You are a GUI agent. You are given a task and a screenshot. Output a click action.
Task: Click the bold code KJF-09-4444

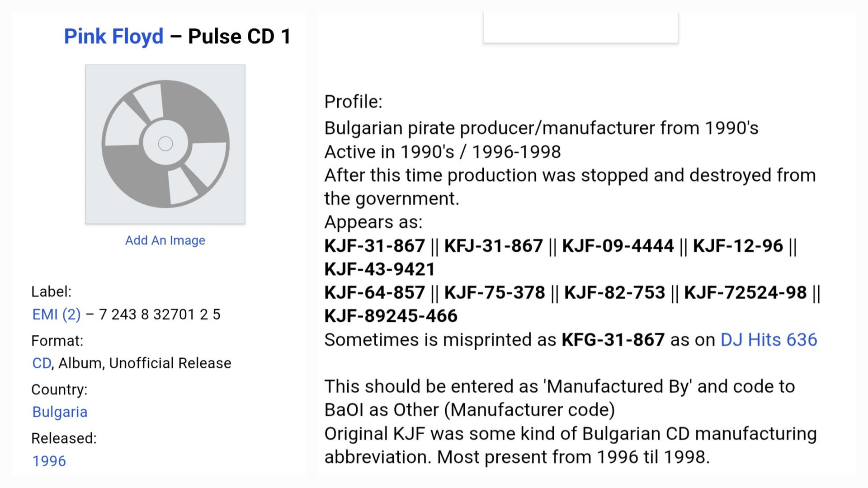[x=618, y=246]
